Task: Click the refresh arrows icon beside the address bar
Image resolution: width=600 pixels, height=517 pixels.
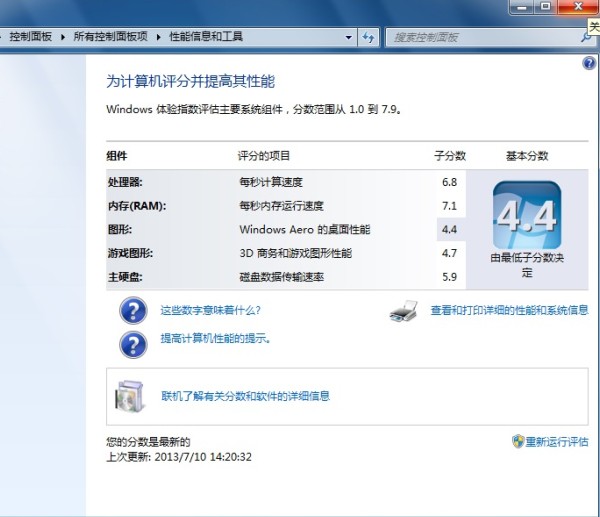Action: point(368,38)
